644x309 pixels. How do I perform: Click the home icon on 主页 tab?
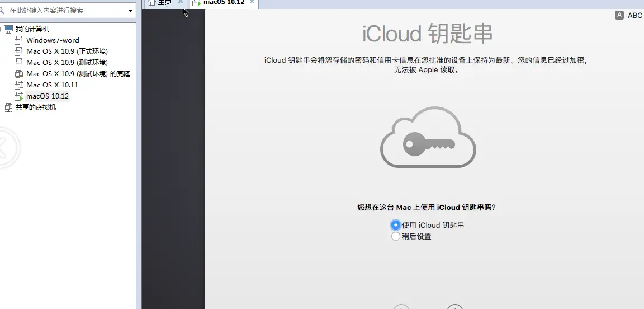[151, 3]
